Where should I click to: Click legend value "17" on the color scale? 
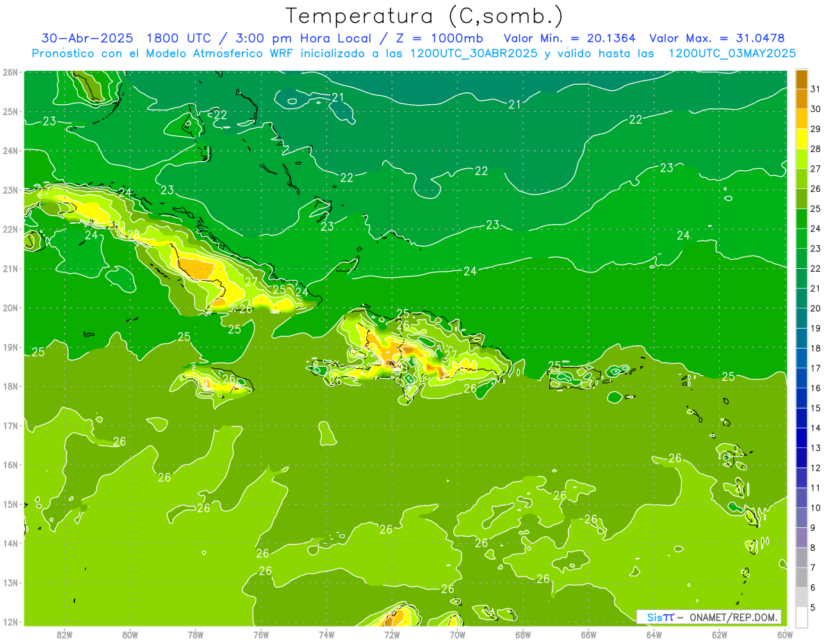pos(816,368)
